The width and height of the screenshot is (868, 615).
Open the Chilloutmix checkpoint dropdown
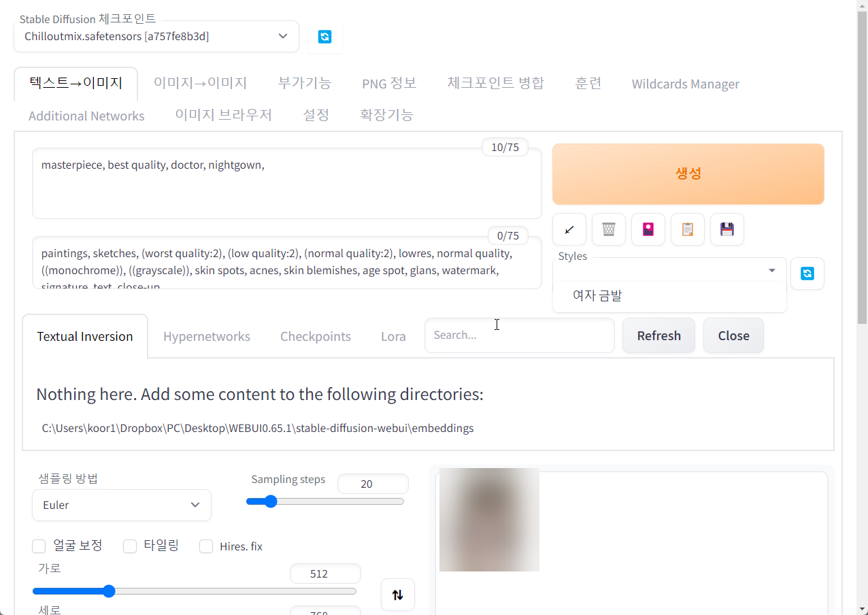click(156, 36)
